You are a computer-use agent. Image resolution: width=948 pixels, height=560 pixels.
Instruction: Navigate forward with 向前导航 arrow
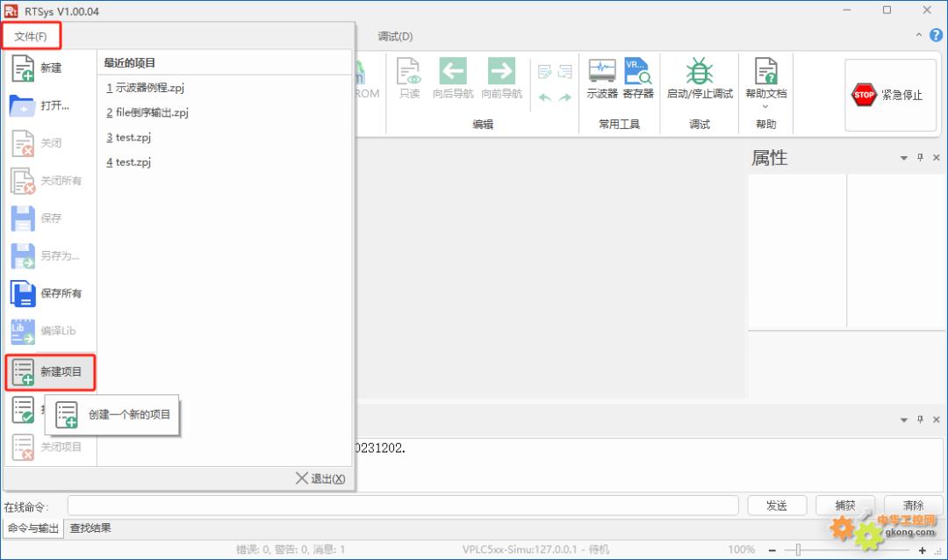click(x=501, y=77)
